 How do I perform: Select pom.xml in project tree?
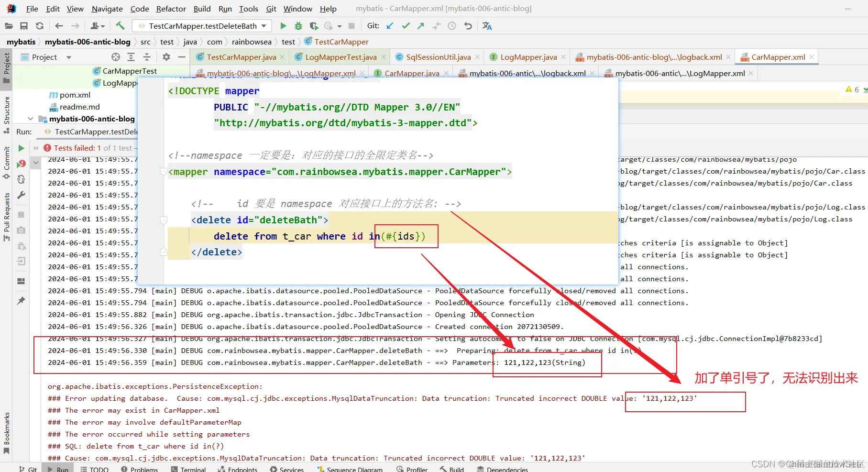point(75,95)
